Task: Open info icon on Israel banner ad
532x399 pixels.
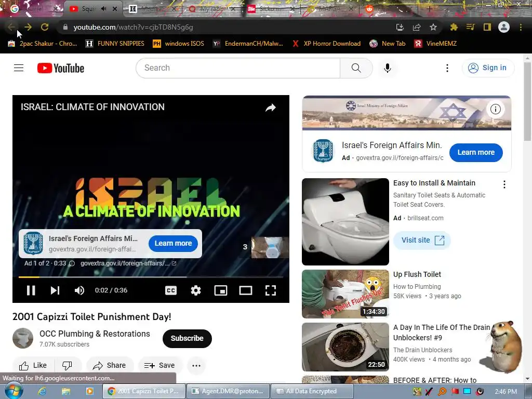Action: pos(495,109)
